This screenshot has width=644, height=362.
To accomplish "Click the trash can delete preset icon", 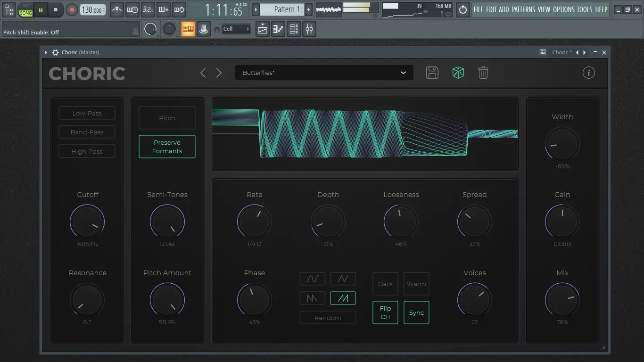I will (483, 73).
